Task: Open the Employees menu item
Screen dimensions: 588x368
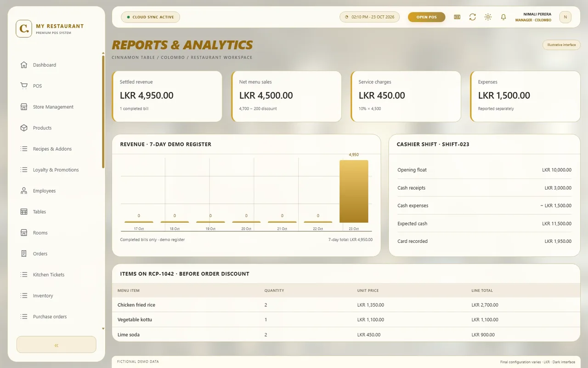Action: (x=57, y=191)
